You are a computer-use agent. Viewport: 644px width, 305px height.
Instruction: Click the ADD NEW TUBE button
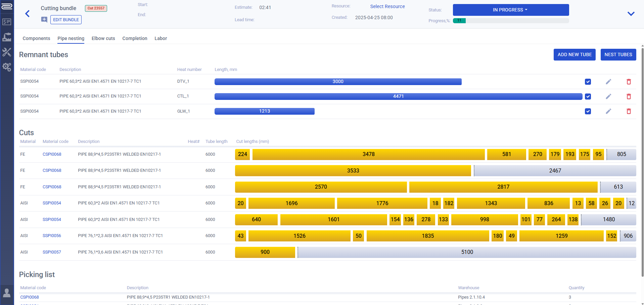click(574, 54)
